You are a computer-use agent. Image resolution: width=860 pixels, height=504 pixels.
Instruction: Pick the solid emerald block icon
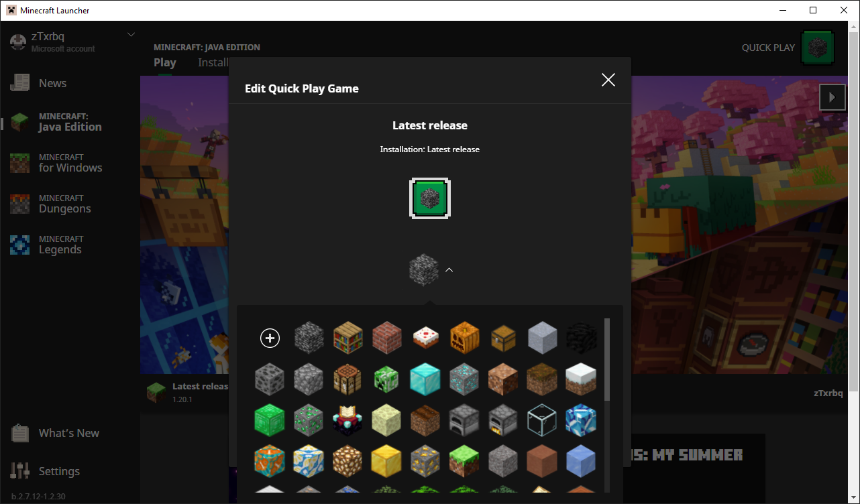coord(270,420)
